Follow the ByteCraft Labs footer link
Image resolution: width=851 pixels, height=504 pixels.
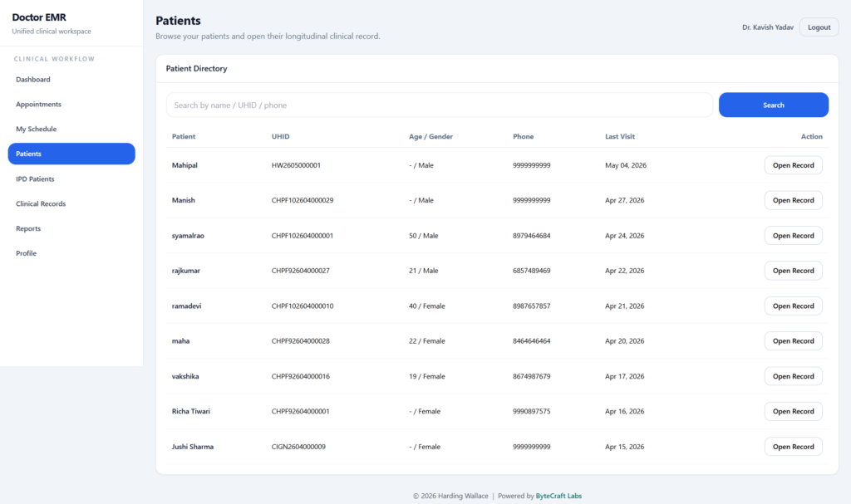558,496
